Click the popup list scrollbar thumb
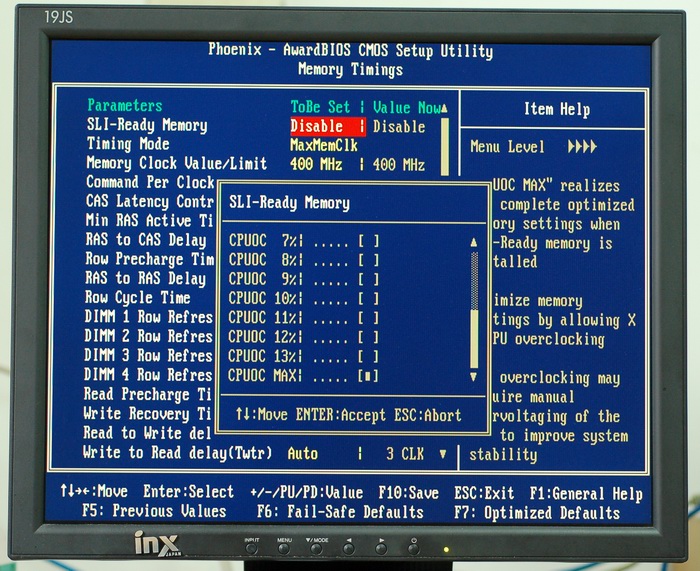The image size is (700, 571). coord(474,338)
